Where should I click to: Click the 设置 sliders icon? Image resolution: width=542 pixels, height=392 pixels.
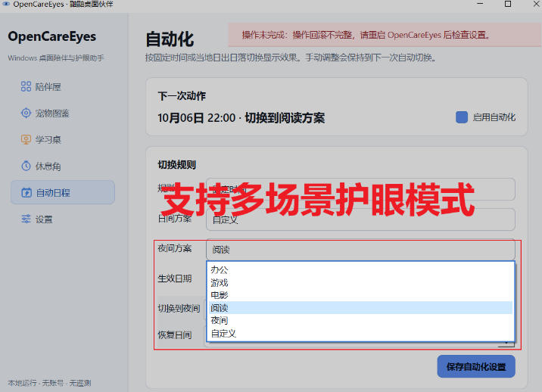26,219
